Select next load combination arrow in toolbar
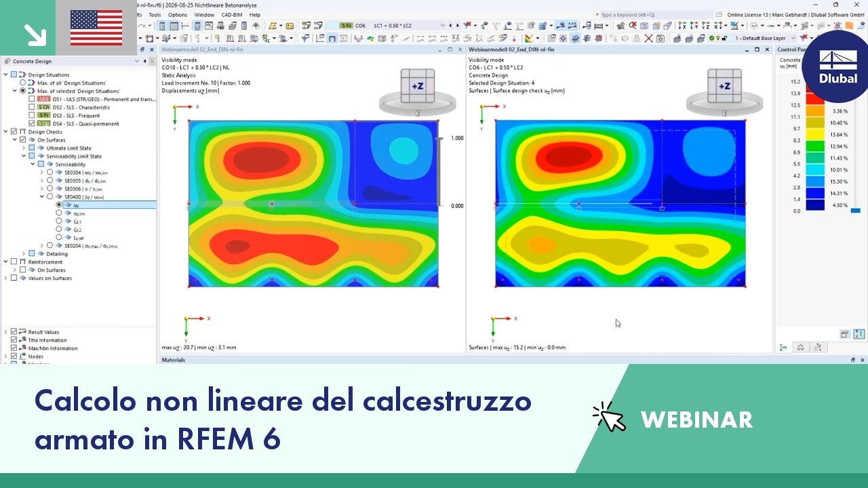Screen dimensions: 868x488 point(458,26)
